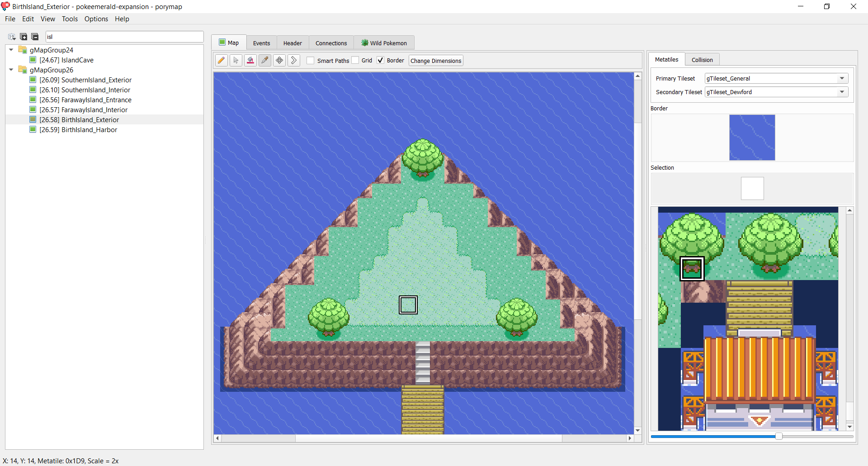The width and height of the screenshot is (868, 466).
Task: Switch to the Connections tab
Action: [331, 43]
